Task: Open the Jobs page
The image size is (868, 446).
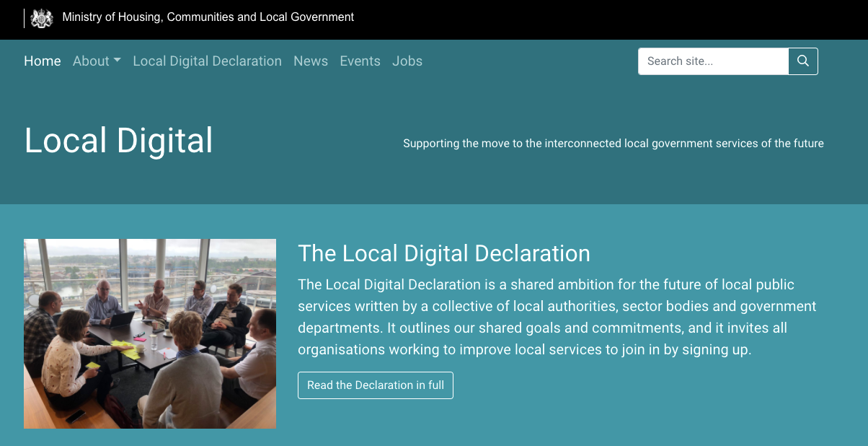Action: tap(407, 61)
